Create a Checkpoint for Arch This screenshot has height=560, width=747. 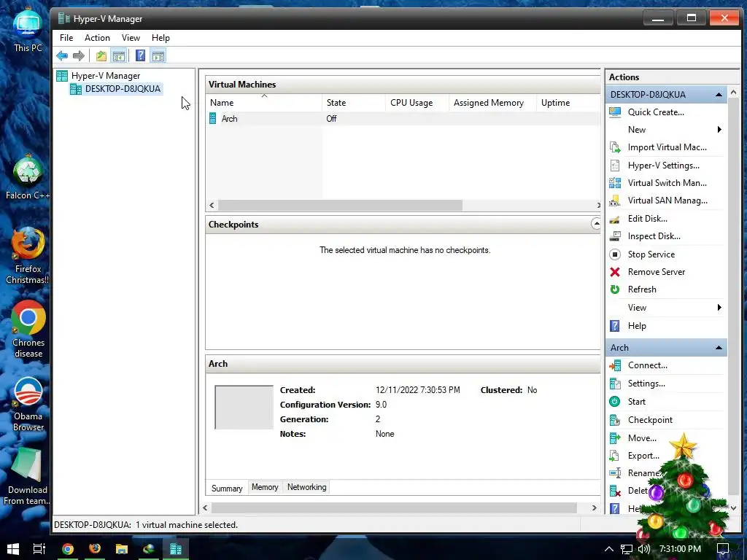[650, 420]
